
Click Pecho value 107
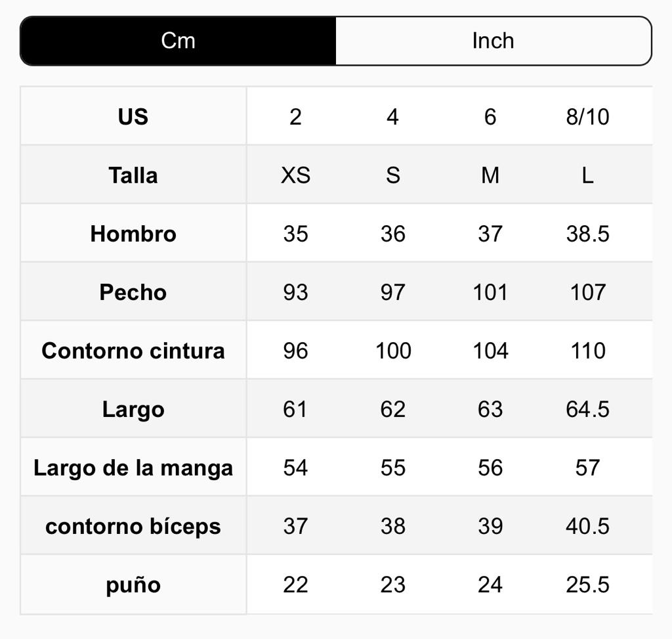point(587,292)
